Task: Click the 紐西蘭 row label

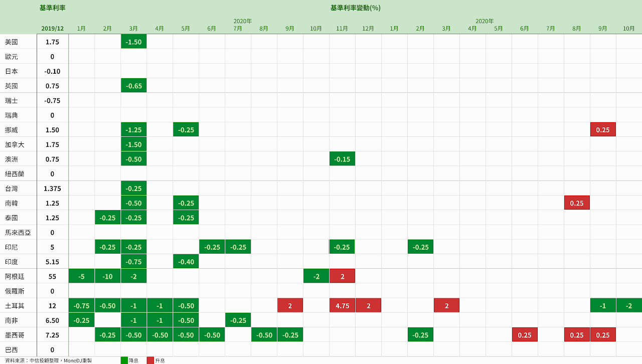Action: [15, 174]
